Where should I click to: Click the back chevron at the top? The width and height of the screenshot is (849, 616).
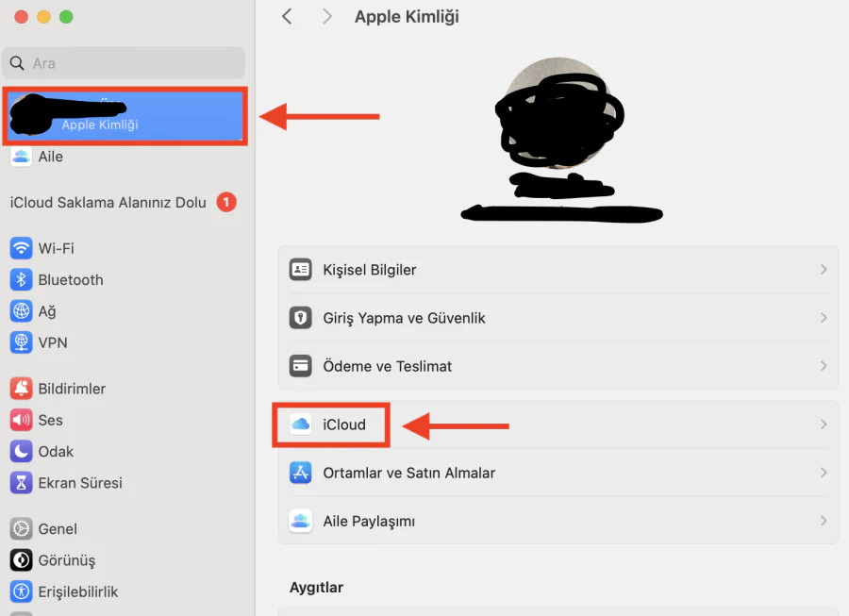[x=287, y=16]
